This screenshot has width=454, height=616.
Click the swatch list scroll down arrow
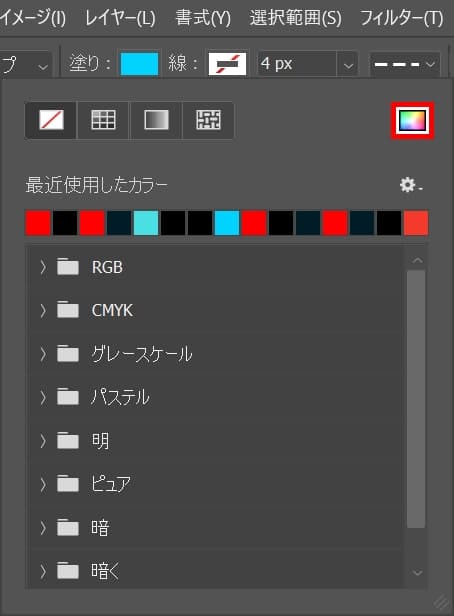click(417, 573)
